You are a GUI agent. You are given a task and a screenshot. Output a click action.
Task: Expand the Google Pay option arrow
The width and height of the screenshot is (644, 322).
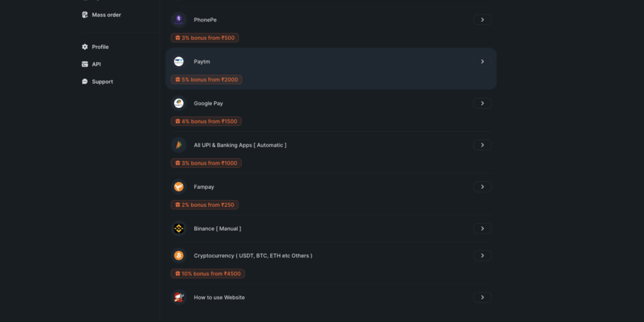482,103
